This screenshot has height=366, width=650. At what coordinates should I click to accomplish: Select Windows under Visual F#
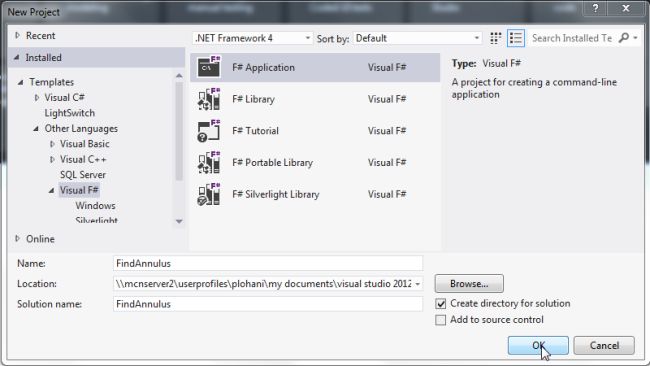95,206
